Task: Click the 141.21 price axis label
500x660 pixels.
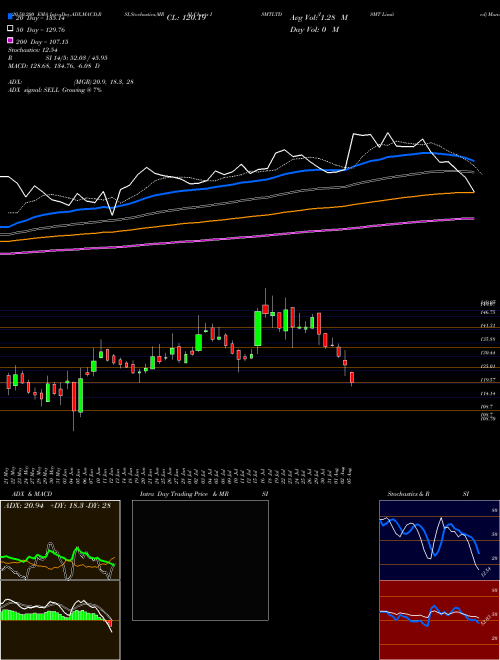Action: [x=488, y=325]
